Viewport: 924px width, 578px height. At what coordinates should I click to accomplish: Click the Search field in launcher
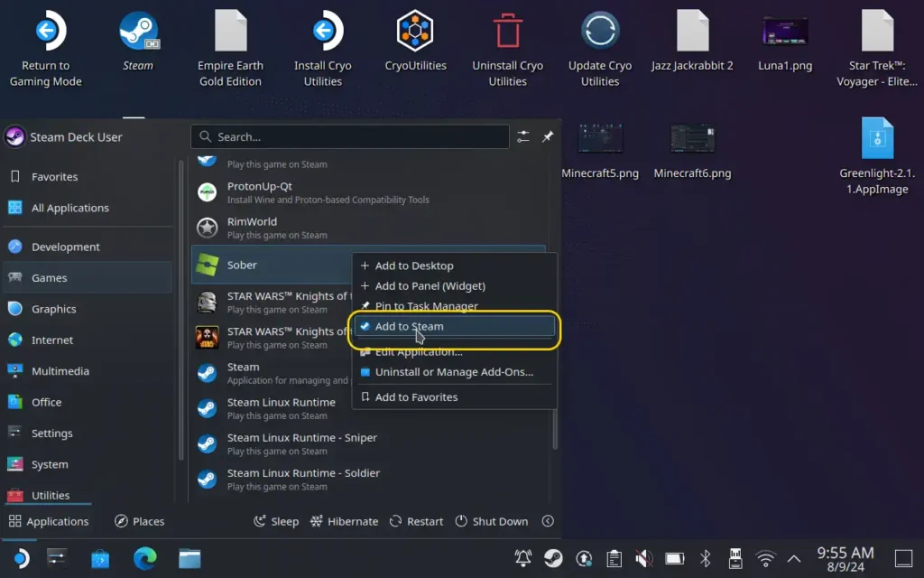tap(350, 137)
